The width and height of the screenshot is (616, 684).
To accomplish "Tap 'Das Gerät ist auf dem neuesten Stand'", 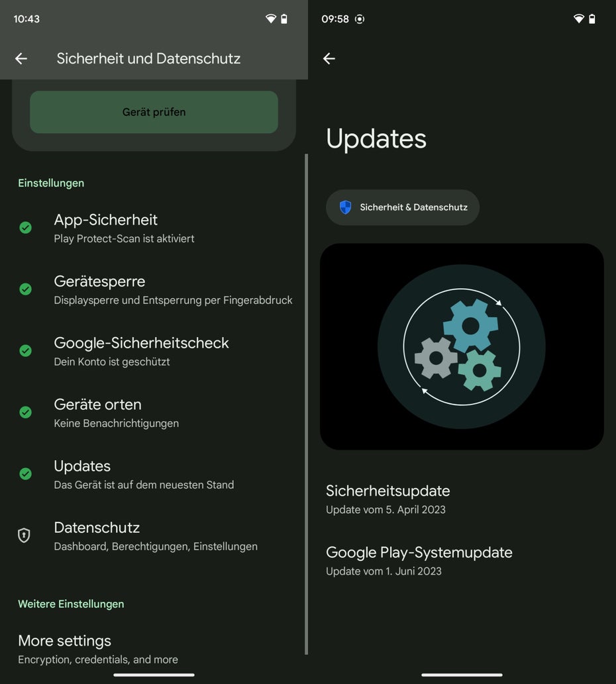I will tap(144, 485).
